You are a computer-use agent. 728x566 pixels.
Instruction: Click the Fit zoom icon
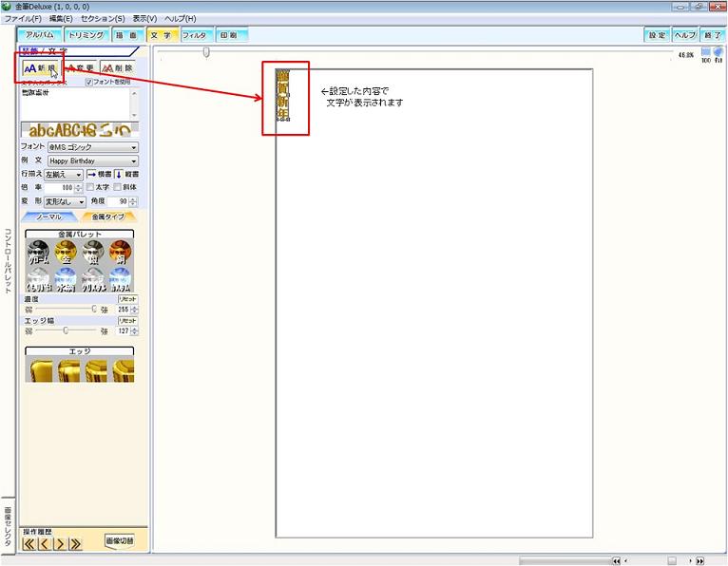point(718,55)
